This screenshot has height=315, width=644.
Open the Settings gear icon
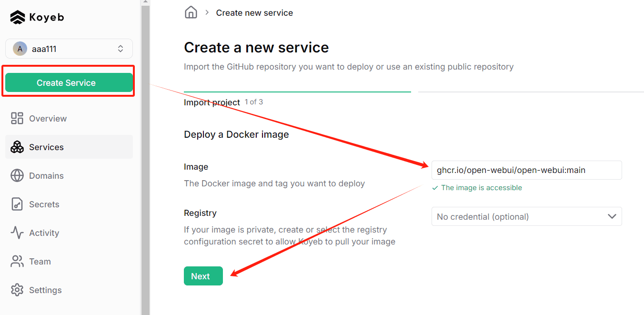[17, 290]
